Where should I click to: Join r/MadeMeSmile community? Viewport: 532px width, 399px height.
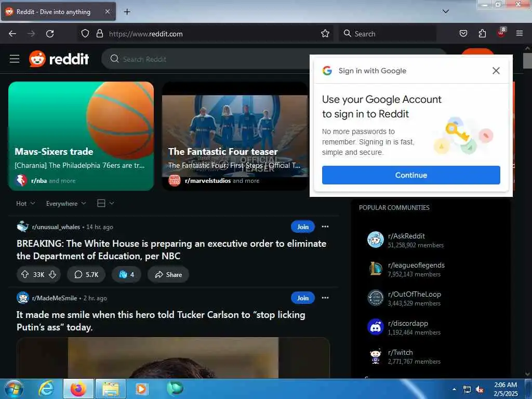pyautogui.click(x=303, y=298)
